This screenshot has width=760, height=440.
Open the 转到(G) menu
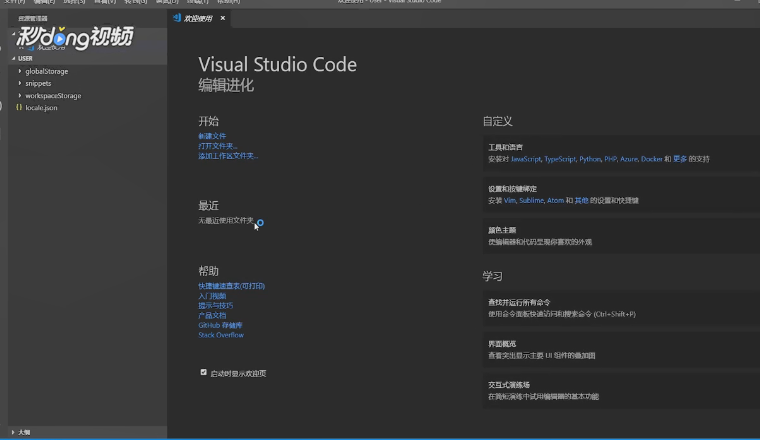(x=136, y=2)
